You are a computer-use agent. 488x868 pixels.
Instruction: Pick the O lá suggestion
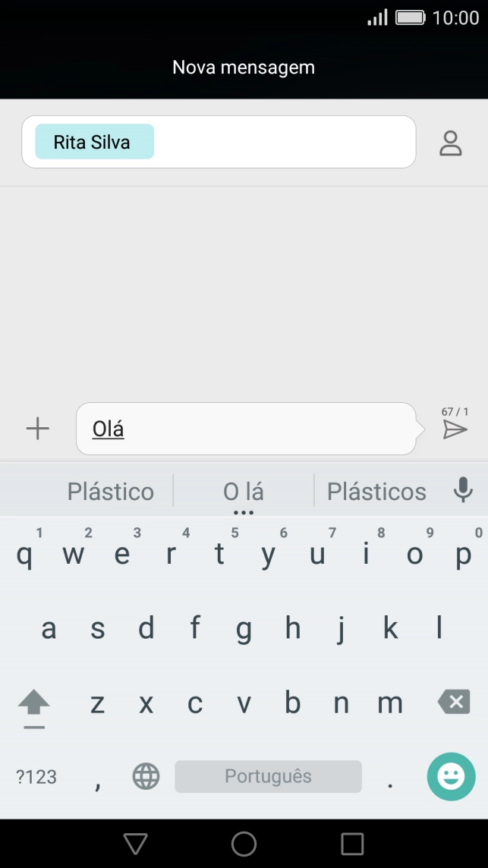244,491
